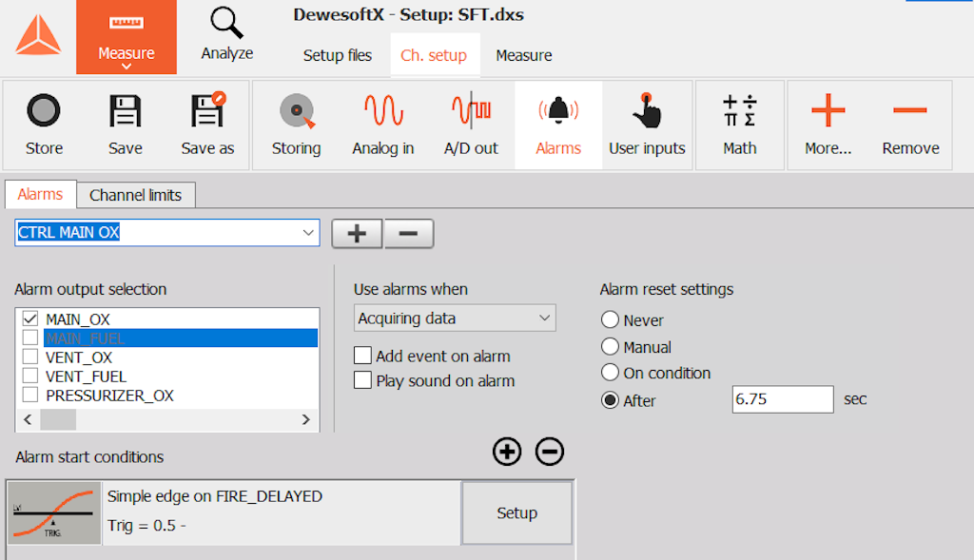Viewport: 974px width, 560px height.
Task: Enable Play sound on alarm
Action: [362, 380]
